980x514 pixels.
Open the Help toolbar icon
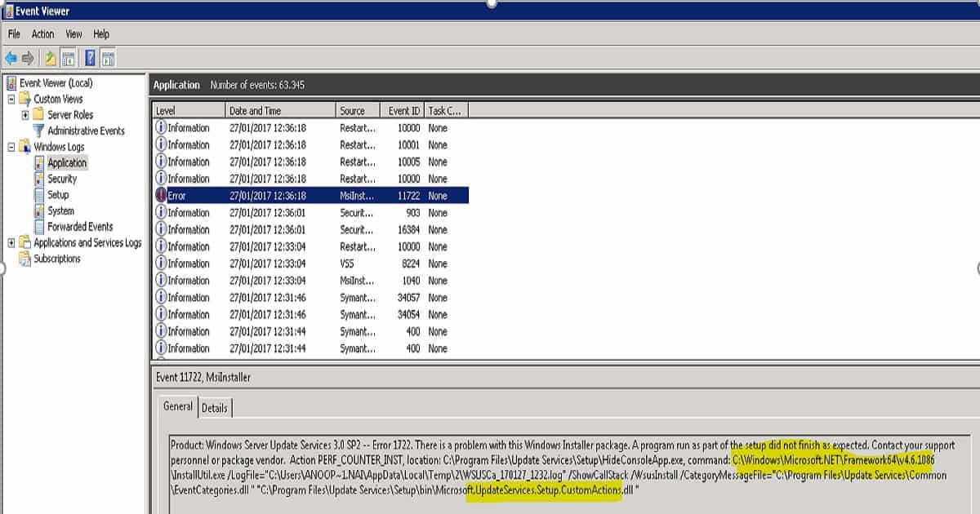coord(90,58)
